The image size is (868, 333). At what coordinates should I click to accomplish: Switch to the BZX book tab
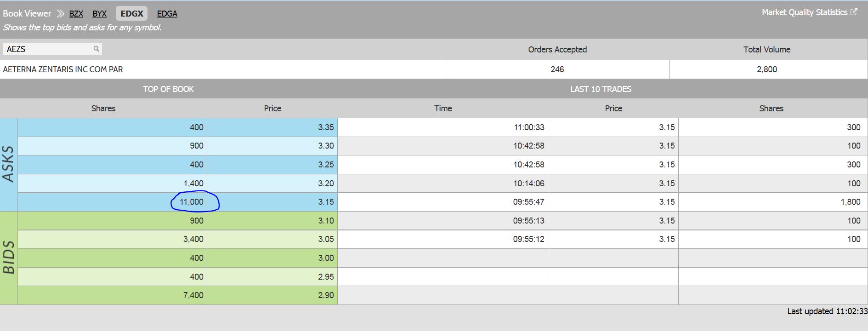(76, 14)
